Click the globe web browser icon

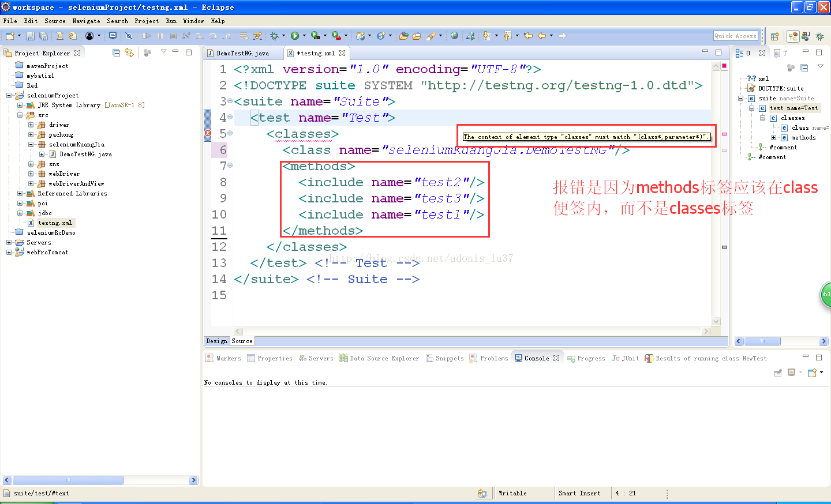[x=455, y=36]
